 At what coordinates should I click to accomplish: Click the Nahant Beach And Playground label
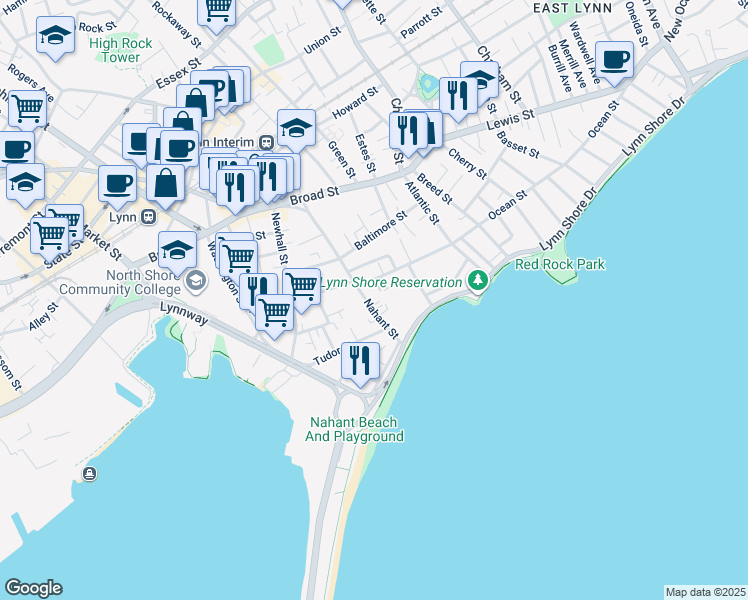tap(355, 429)
